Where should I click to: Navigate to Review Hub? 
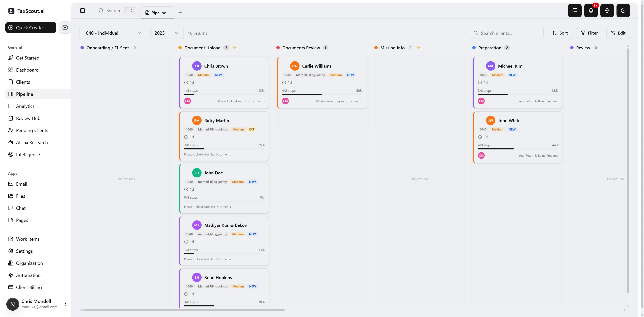click(x=38, y=118)
